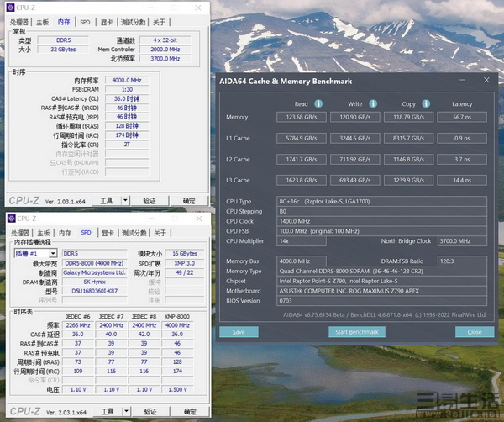
Task: Click 最大带宽 DDR5-8000 (4000 MHz) value
Action: click(94, 263)
